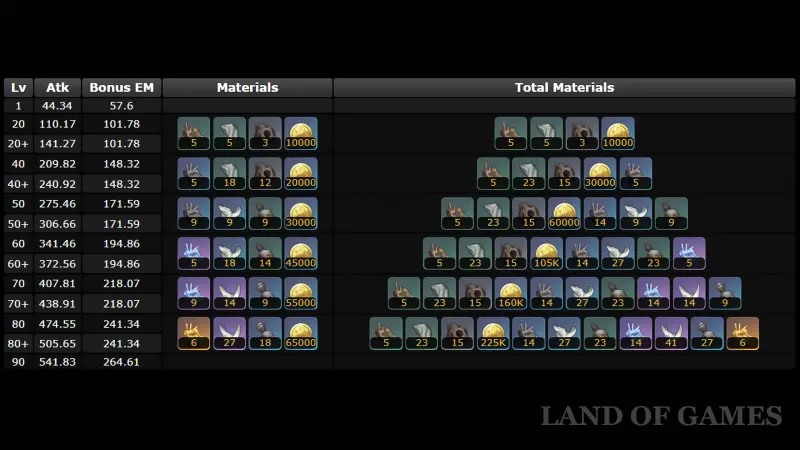Select the Atk value 541.83
This screenshot has height=450, width=800.
click(x=57, y=362)
